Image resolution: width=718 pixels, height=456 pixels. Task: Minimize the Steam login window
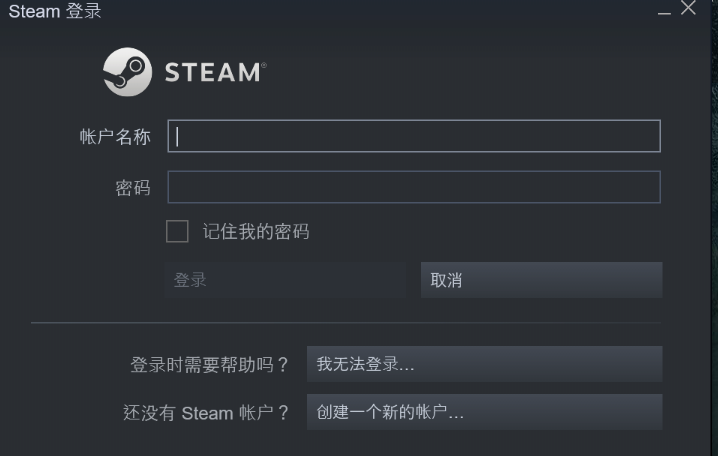click(664, 11)
